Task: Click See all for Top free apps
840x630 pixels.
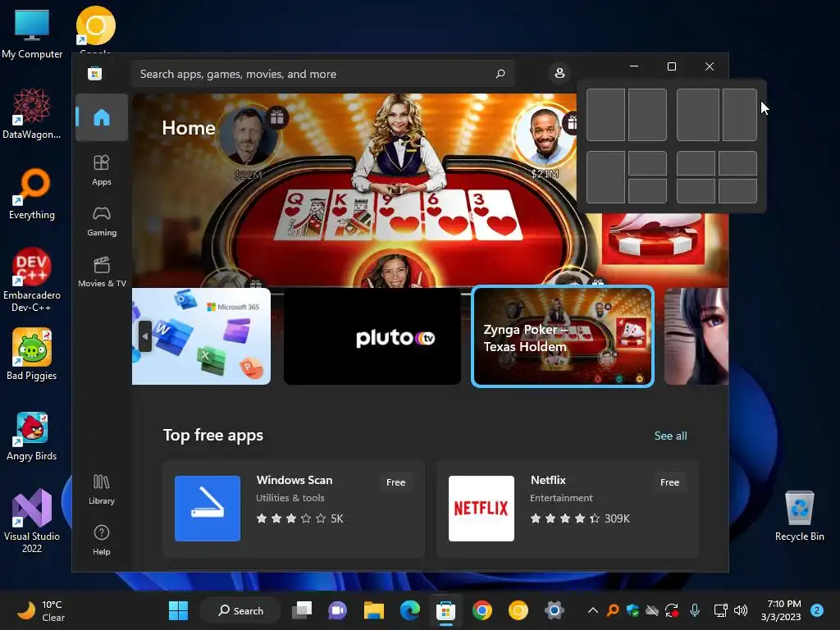Action: [x=671, y=436]
